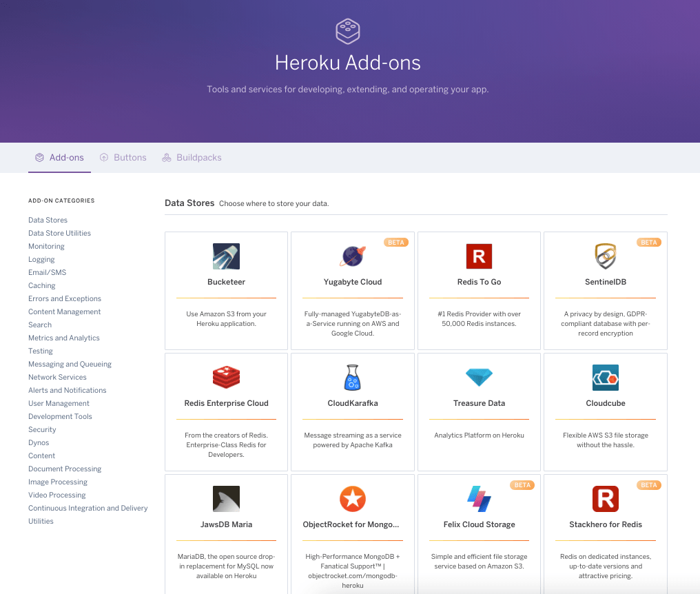Open the User Management category
Image resolution: width=700 pixels, height=594 pixels.
59,404
